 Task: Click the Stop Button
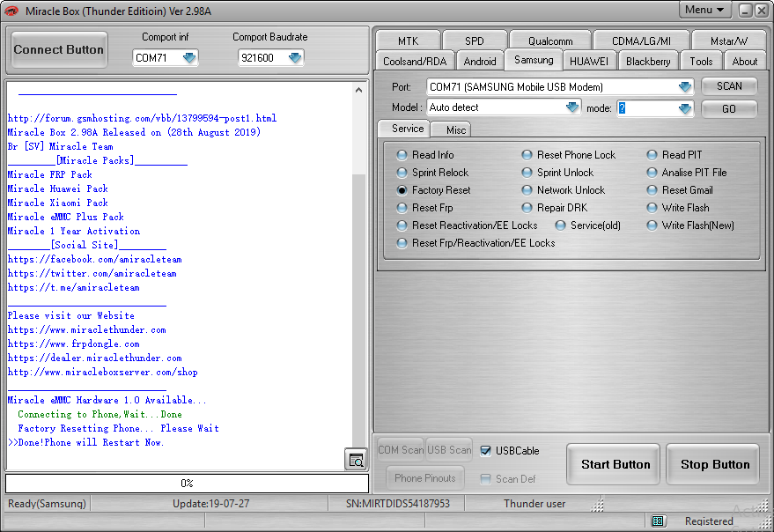click(x=713, y=464)
